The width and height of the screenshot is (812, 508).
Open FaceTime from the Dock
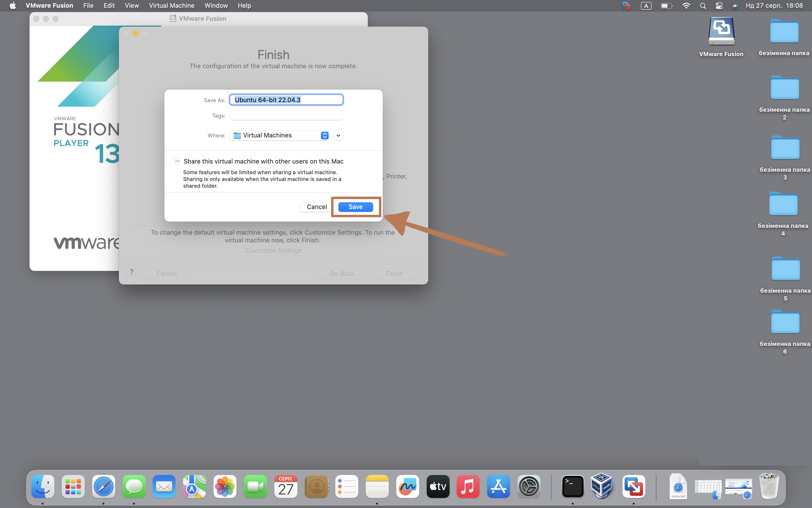255,486
